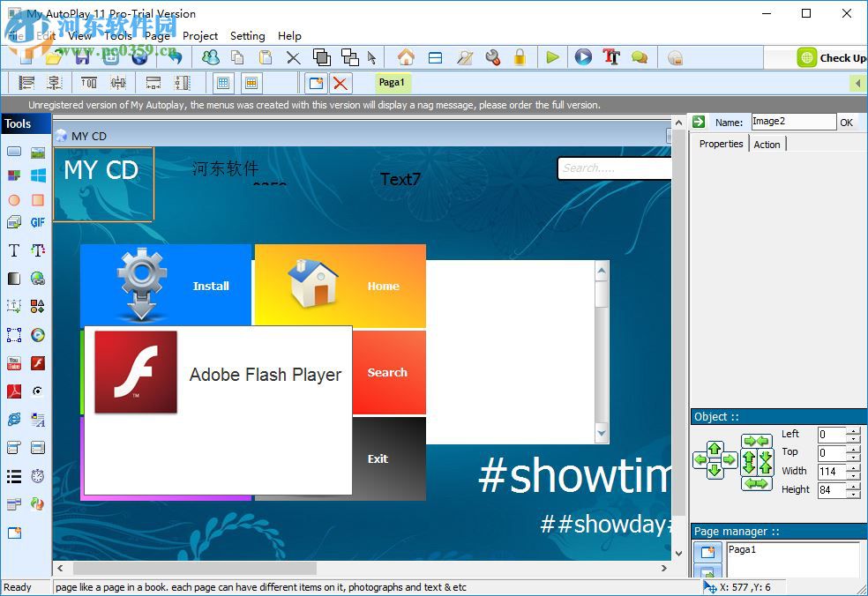Click the chat bubbles icon in toolbar
The height and width of the screenshot is (596, 868).
[640, 57]
